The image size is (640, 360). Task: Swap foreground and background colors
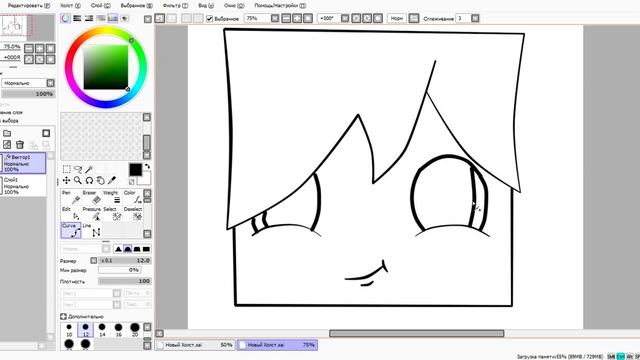[147, 167]
